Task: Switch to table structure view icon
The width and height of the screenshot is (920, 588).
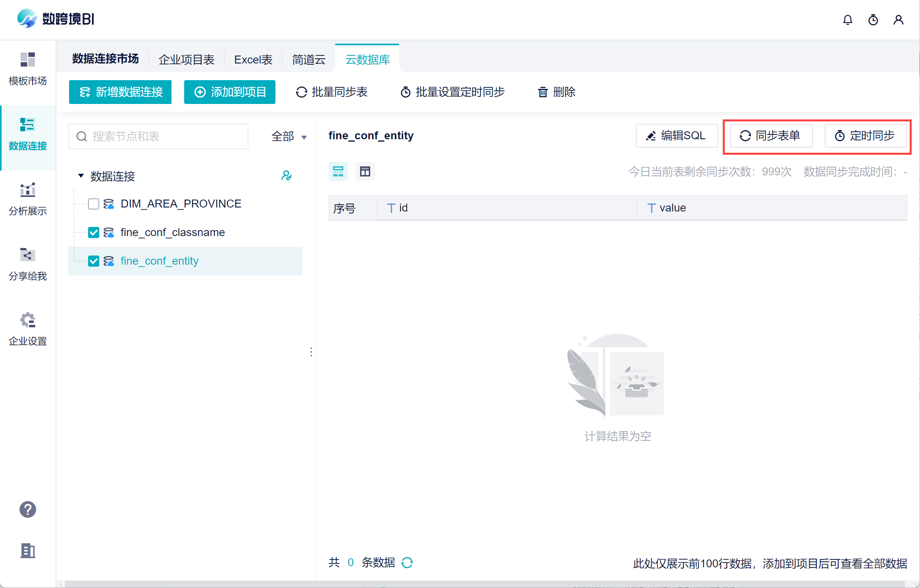Action: (x=365, y=171)
